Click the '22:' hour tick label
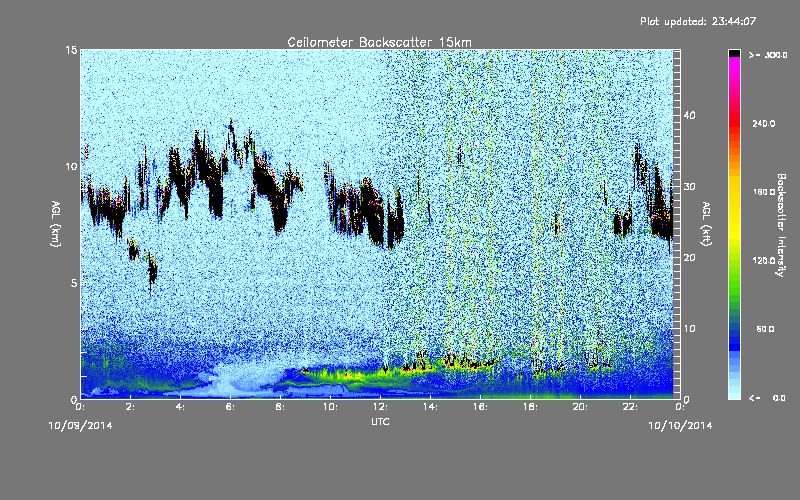Image resolution: width=800 pixels, height=500 pixels. tap(630, 407)
